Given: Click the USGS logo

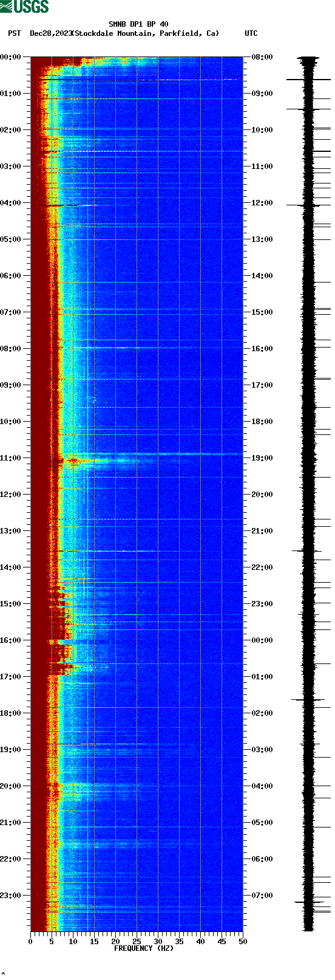Looking at the screenshot, I should click(24, 7).
